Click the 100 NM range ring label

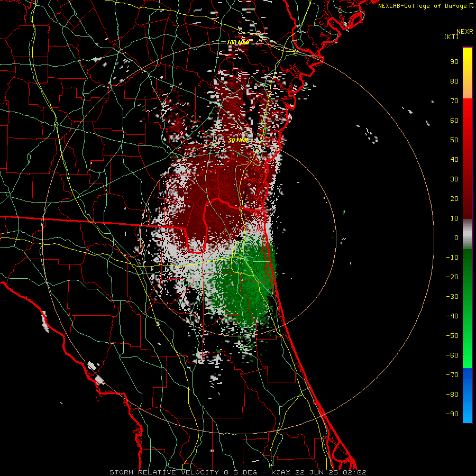(x=237, y=42)
